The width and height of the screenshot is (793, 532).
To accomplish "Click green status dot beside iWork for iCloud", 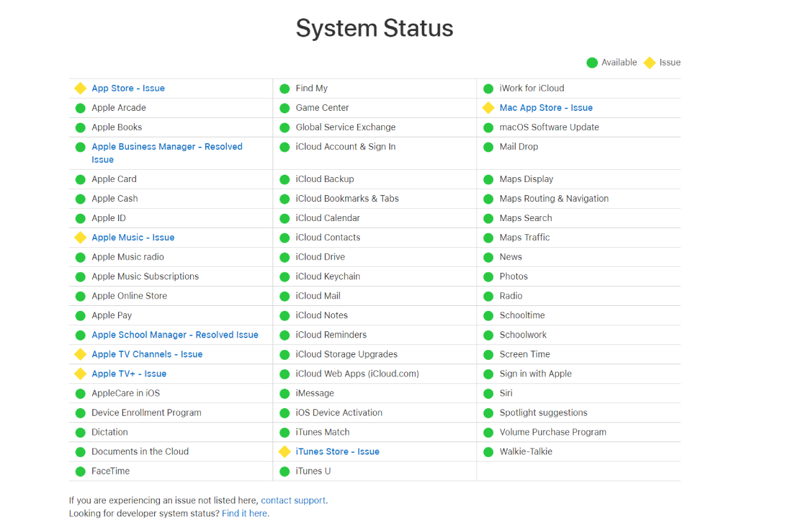I will coord(488,89).
